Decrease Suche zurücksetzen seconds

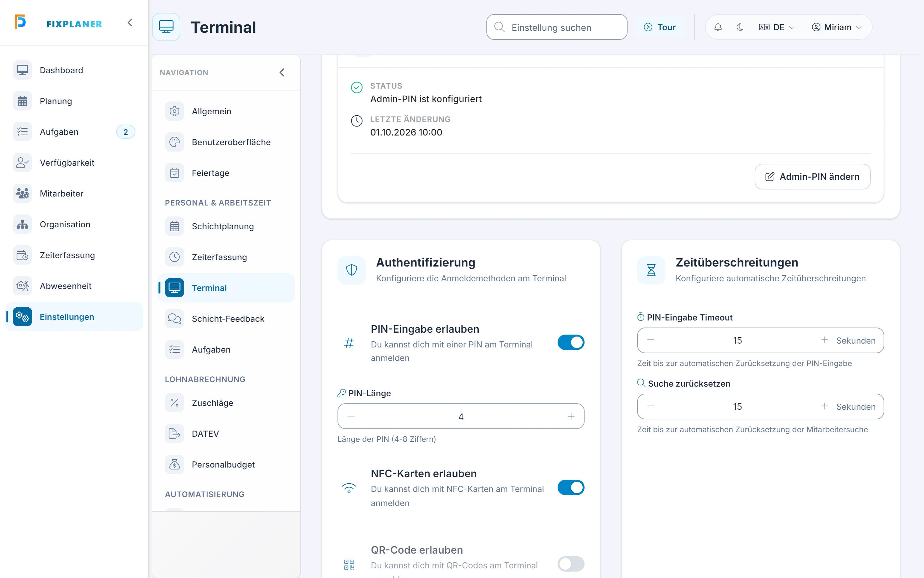(x=651, y=406)
